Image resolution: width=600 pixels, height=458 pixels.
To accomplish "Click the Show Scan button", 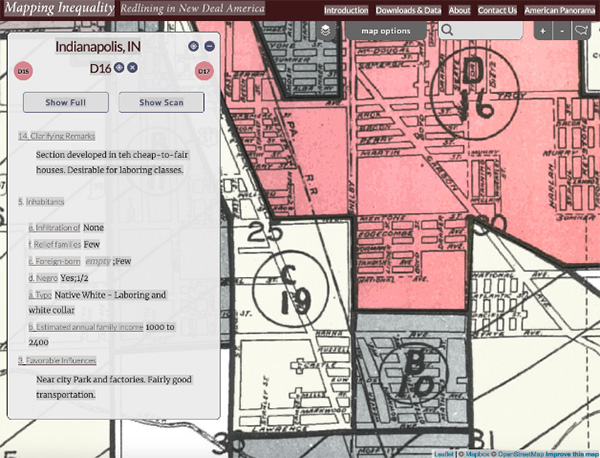I will [161, 102].
